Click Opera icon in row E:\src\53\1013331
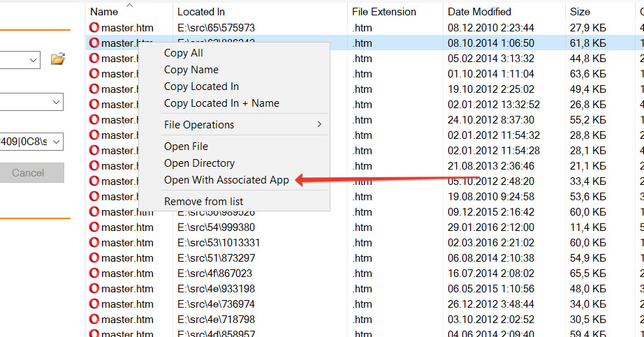This screenshot has width=644, height=337. (94, 242)
